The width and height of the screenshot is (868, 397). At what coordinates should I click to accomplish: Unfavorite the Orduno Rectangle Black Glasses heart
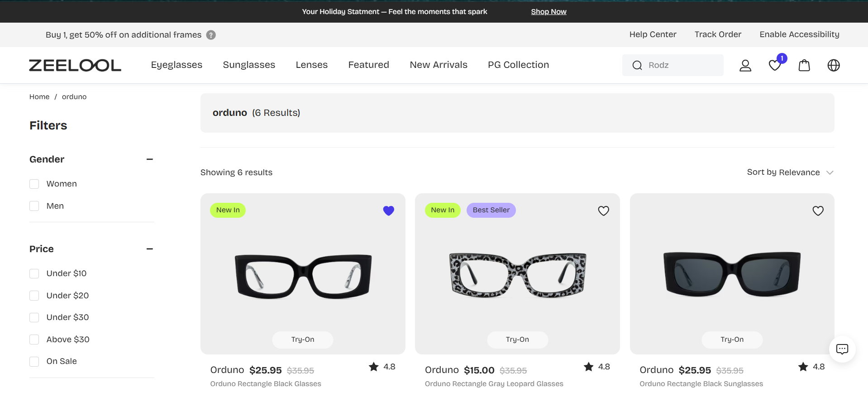388,210
